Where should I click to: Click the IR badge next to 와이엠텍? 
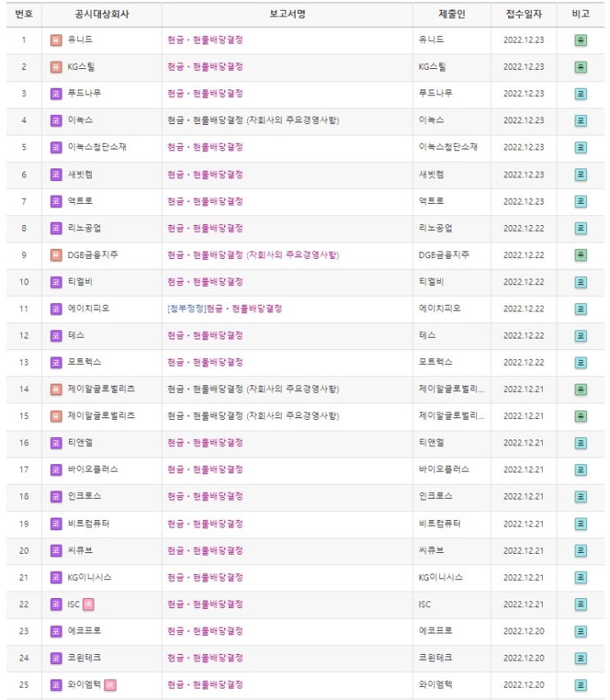[x=110, y=685]
